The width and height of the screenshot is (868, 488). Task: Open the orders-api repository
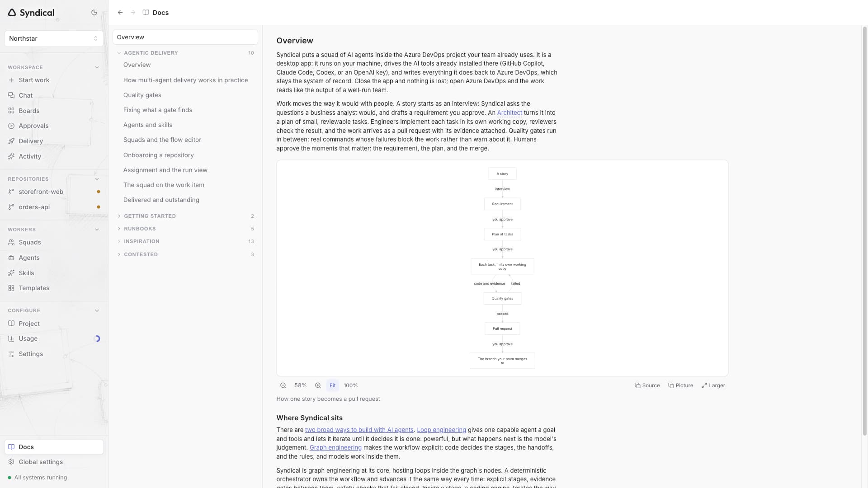click(x=54, y=207)
